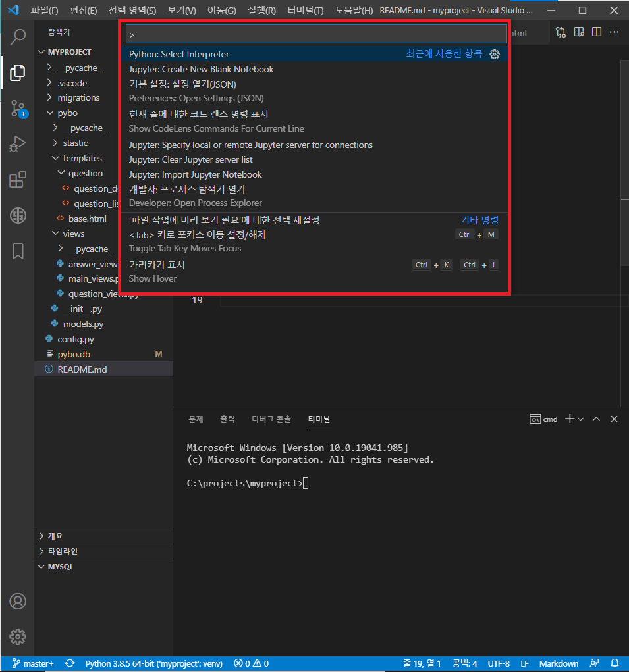Select the 터미널 panel tab

319,419
